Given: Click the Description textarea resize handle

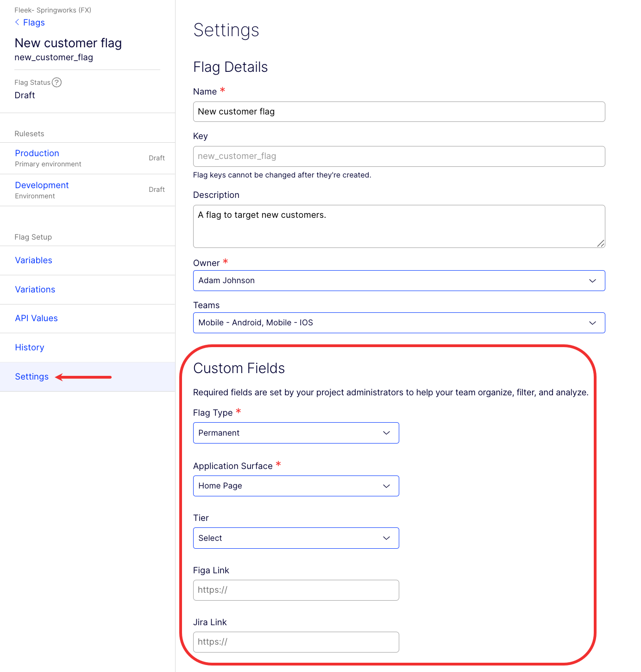Looking at the screenshot, I should [600, 243].
